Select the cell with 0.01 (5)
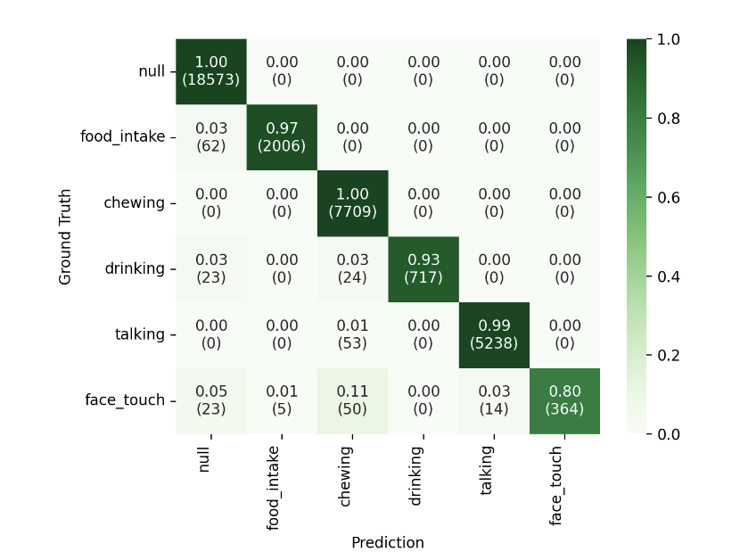The height and width of the screenshot is (560, 740). [282, 401]
